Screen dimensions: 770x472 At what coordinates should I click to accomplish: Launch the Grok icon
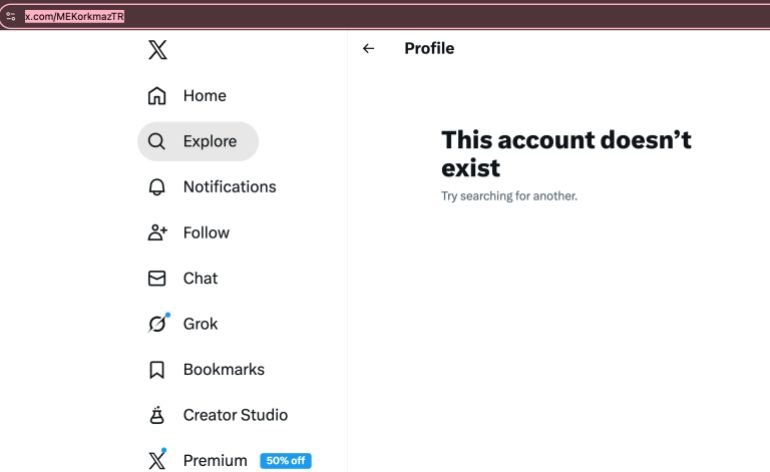click(x=157, y=324)
